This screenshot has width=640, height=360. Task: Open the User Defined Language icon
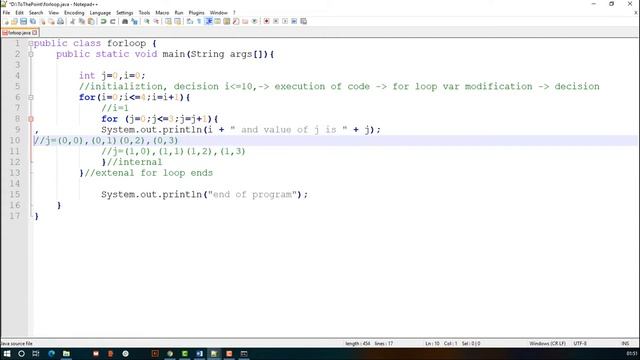click(218, 21)
